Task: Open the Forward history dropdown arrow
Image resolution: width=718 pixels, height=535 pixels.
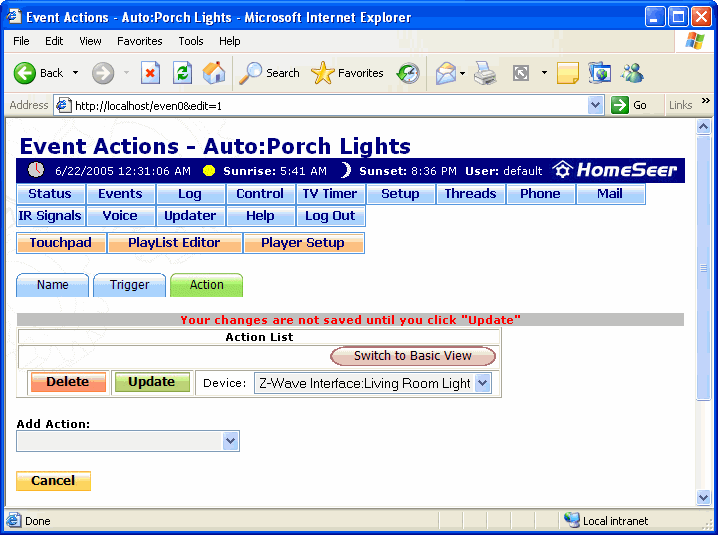Action: (x=126, y=73)
